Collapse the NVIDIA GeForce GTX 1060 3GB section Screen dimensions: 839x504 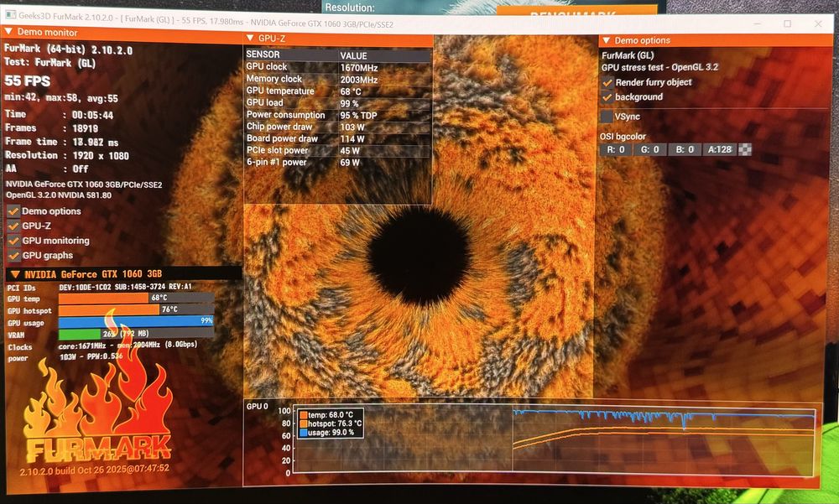click(15, 274)
